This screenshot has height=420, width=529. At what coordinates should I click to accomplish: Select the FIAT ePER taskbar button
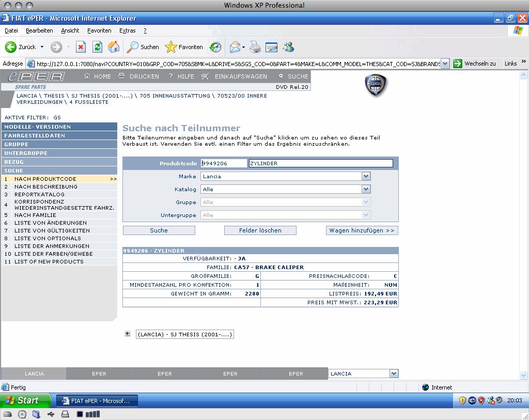97,401
